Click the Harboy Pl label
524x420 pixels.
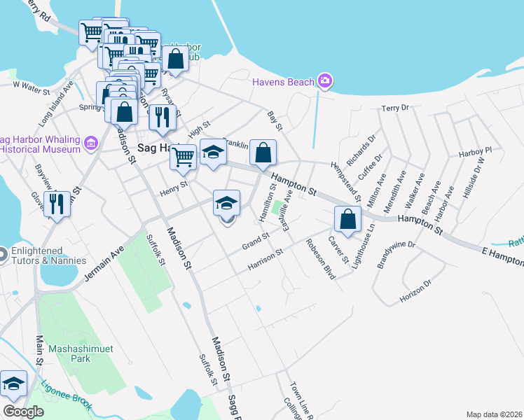click(x=475, y=152)
